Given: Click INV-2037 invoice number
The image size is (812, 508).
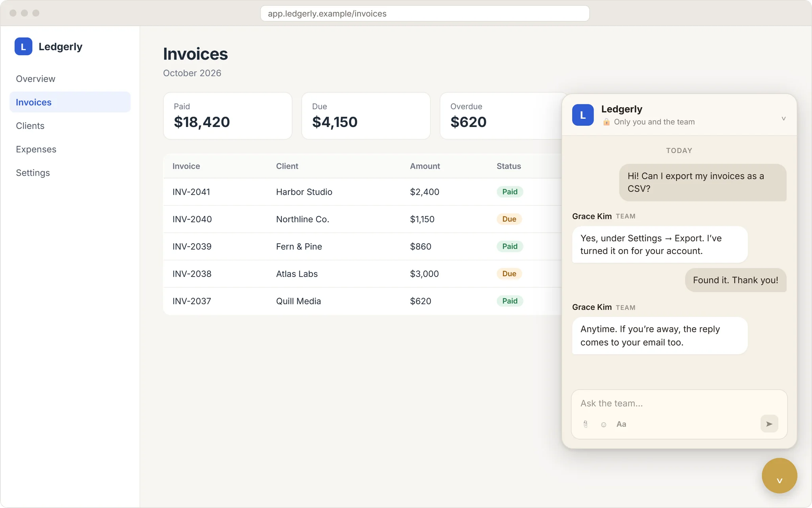Looking at the screenshot, I should click(x=192, y=301).
